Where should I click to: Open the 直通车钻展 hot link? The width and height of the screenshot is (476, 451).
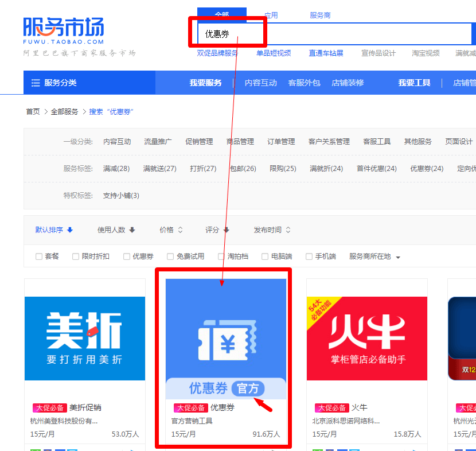coord(326,53)
